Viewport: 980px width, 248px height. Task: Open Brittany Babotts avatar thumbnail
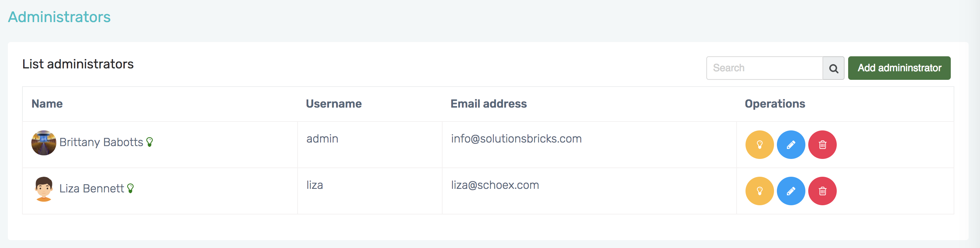44,143
